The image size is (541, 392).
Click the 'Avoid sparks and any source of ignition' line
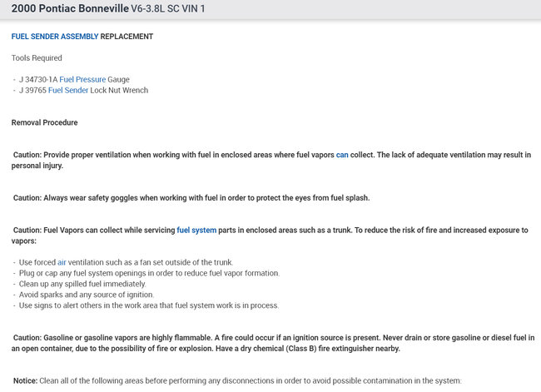(x=98, y=295)
